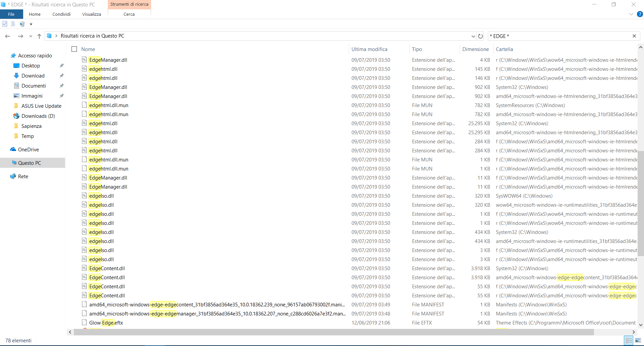
Task: Switch to the Cerca ribbon tab
Action: point(129,14)
